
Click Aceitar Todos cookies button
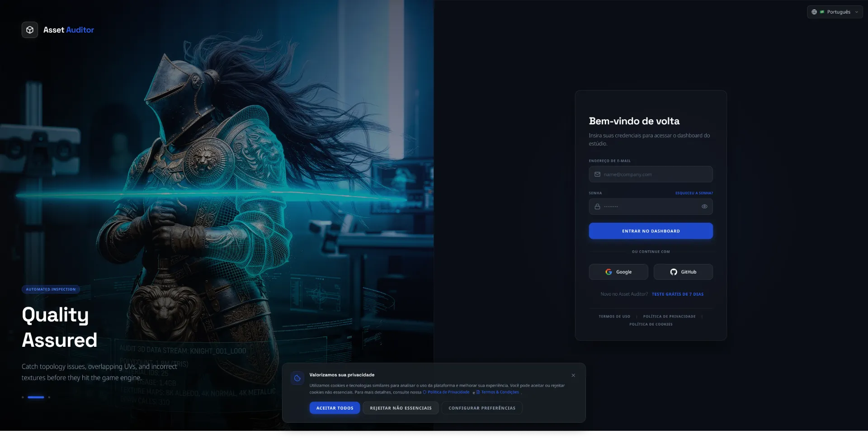point(335,408)
